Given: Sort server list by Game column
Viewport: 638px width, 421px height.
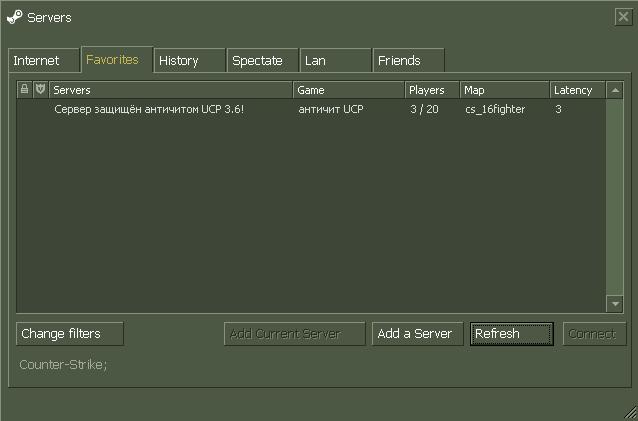Looking at the screenshot, I should [x=348, y=90].
